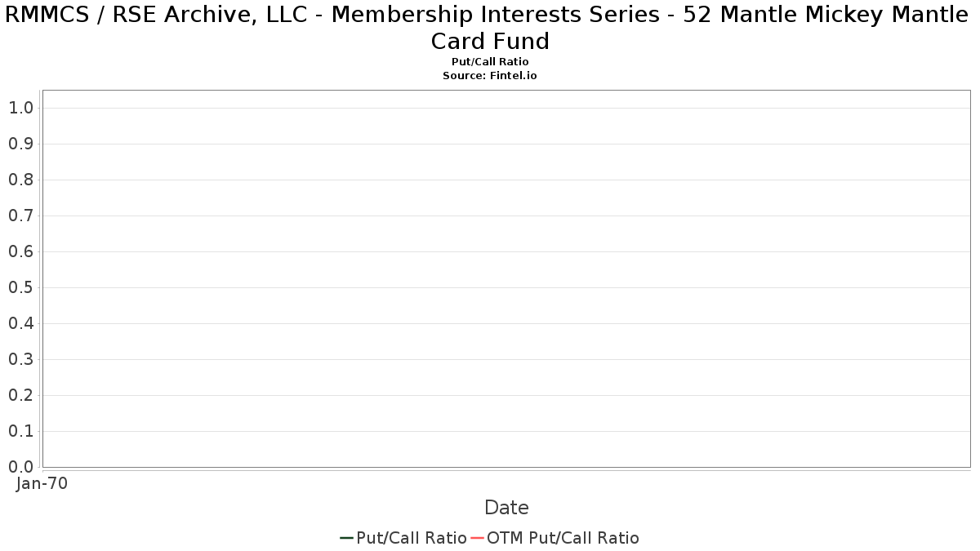
Task: Click the red OTM Put/Call Ratio legend line
Action: pyautogui.click(x=477, y=538)
